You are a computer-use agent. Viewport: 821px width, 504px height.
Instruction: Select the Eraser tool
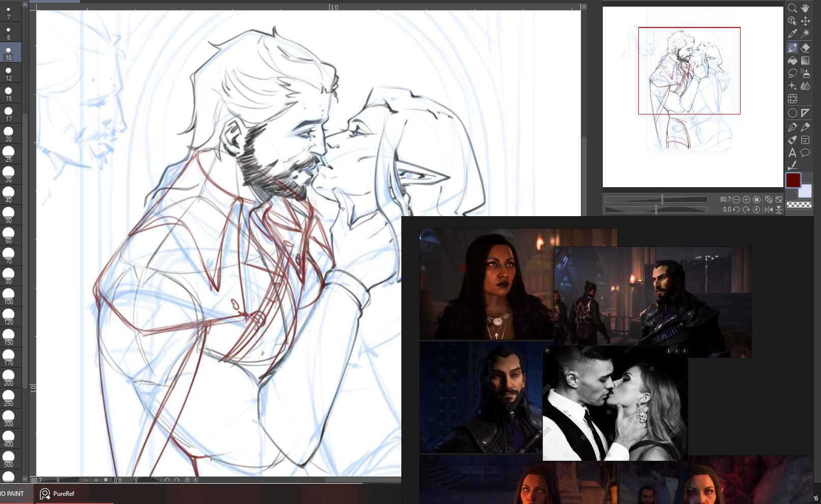[805, 48]
